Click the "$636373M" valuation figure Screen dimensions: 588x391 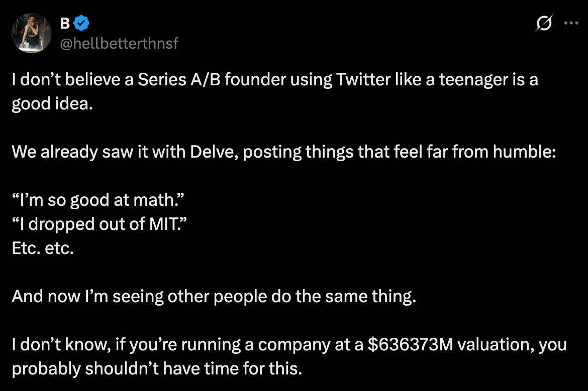410,344
